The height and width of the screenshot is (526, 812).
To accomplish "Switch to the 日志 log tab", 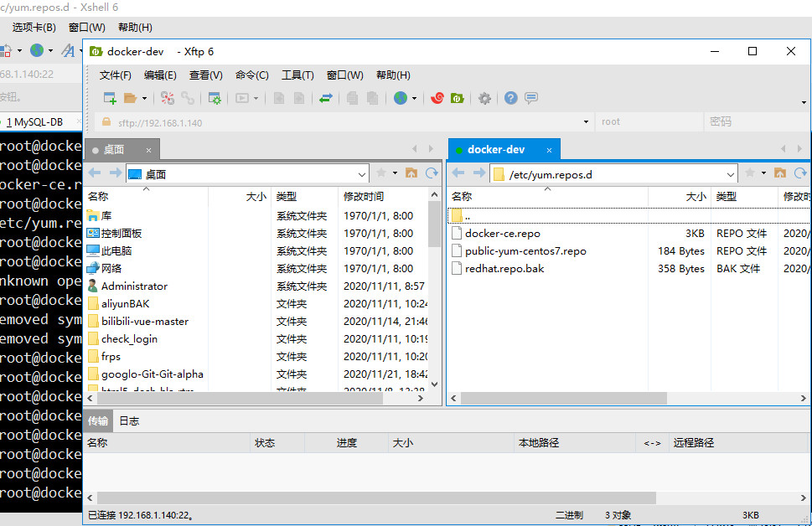I will pos(129,421).
